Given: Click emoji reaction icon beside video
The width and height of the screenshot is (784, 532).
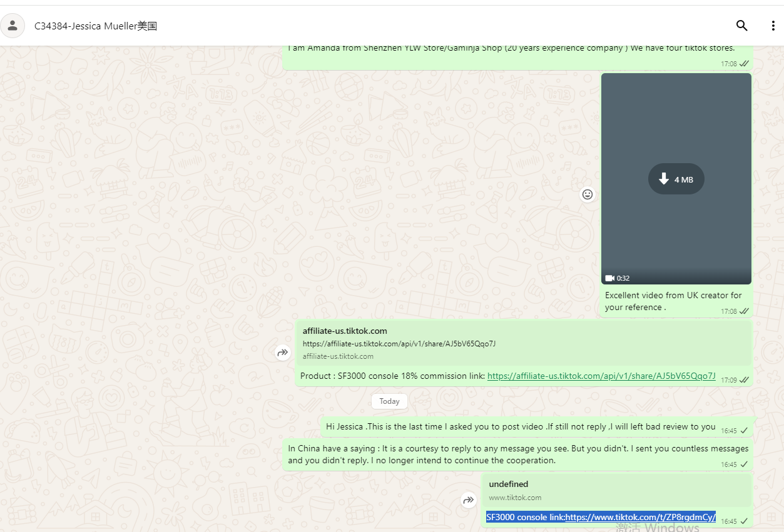Looking at the screenshot, I should [x=587, y=194].
